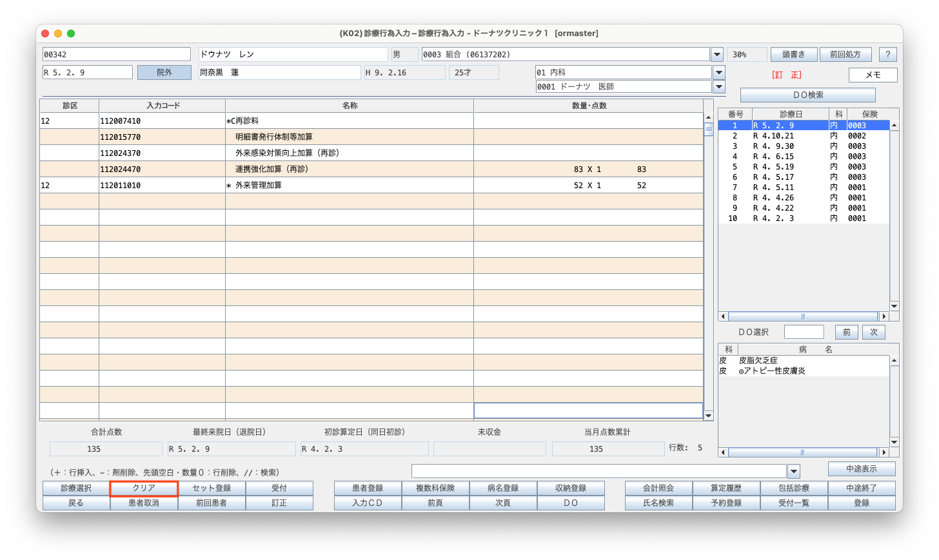939x560 pixels.
Task: Select history row 5 dated R 4. 5.19
Action: click(804, 167)
